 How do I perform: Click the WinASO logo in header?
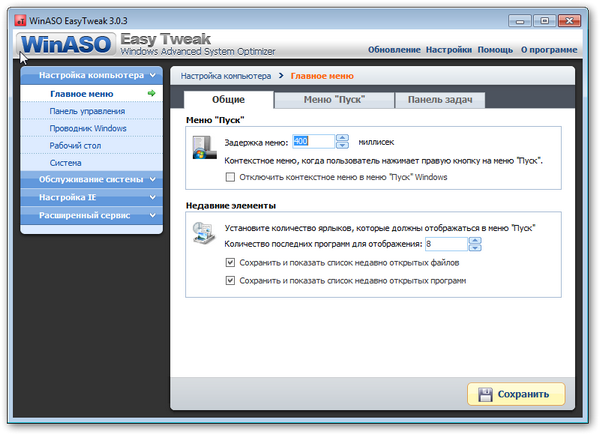tap(62, 45)
